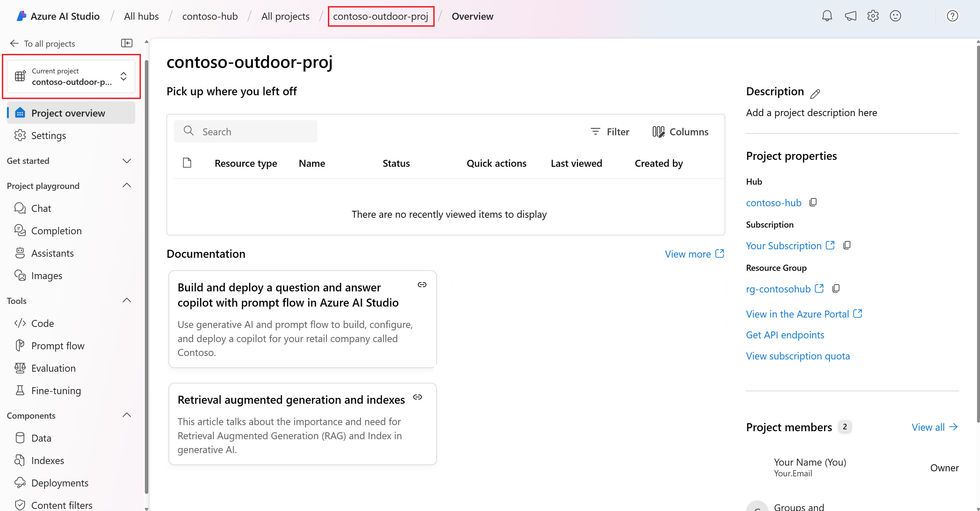The width and height of the screenshot is (980, 511).
Task: Sort by Created by column header
Action: [x=658, y=163]
